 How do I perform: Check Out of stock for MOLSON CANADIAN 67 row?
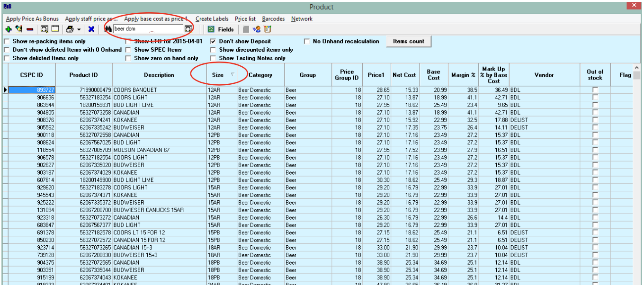point(595,150)
